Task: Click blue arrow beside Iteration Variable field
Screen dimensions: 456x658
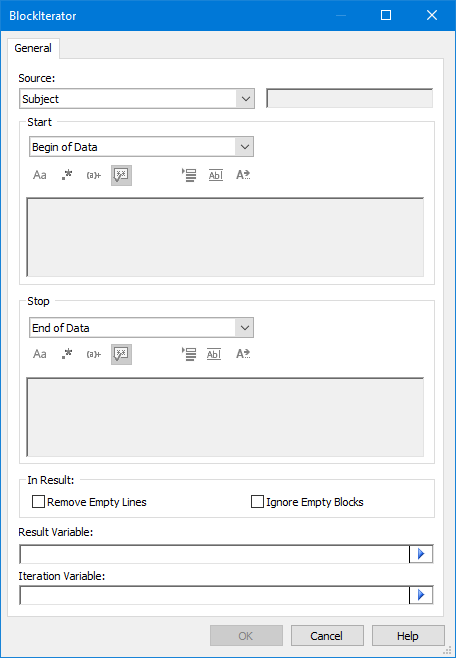Action: 421,595
